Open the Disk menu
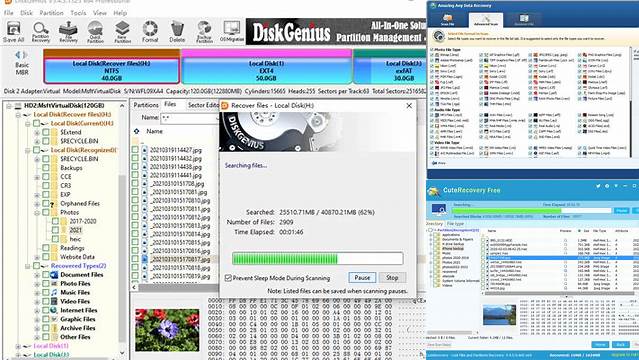Image resolution: width=639 pixels, height=360 pixels. [x=26, y=13]
